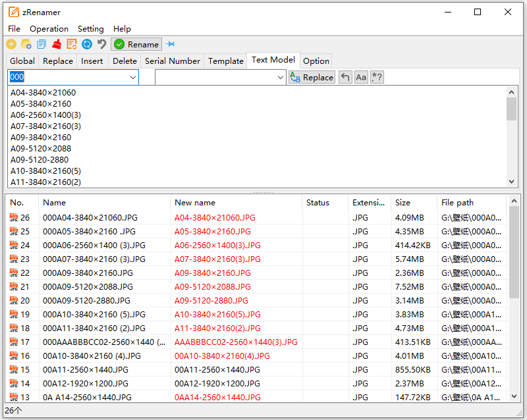Screen dimensions: 527x420
Task: Click the Status column header
Action: point(325,203)
